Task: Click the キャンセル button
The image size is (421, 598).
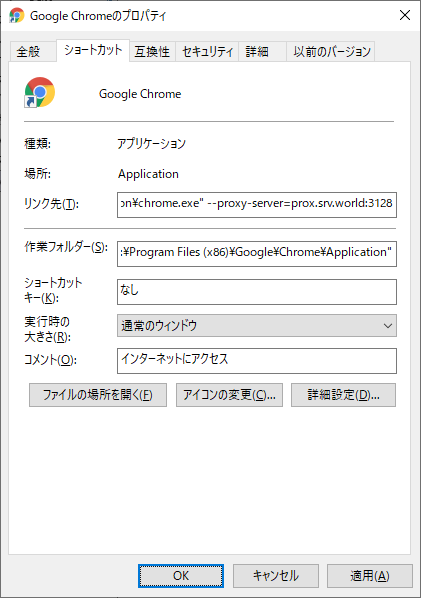Action: pyautogui.click(x=276, y=576)
